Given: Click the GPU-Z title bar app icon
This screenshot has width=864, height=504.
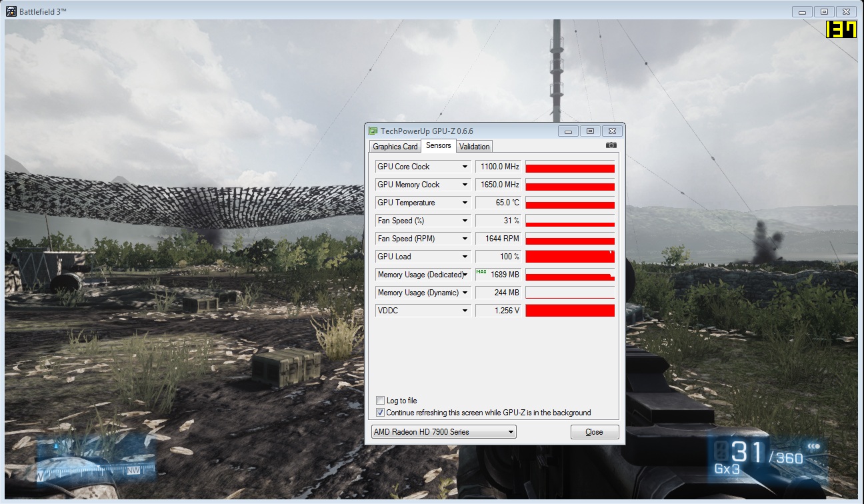Looking at the screenshot, I should point(373,131).
